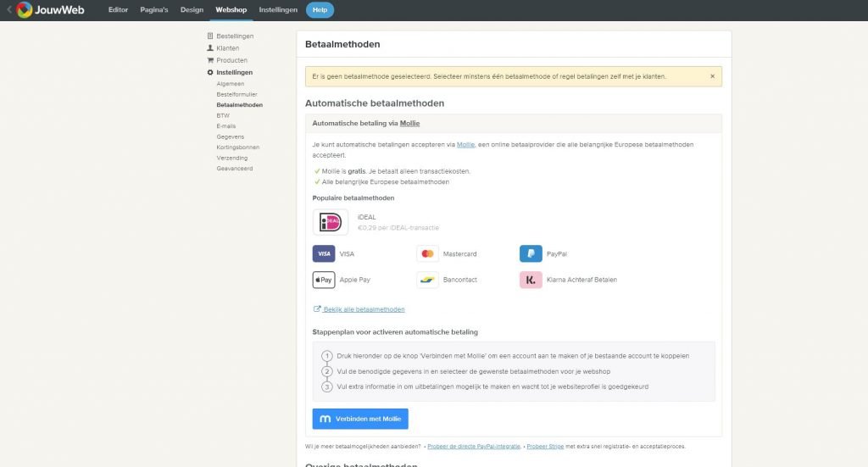
Task: Click the PayPal logo icon
Action: tap(531, 253)
